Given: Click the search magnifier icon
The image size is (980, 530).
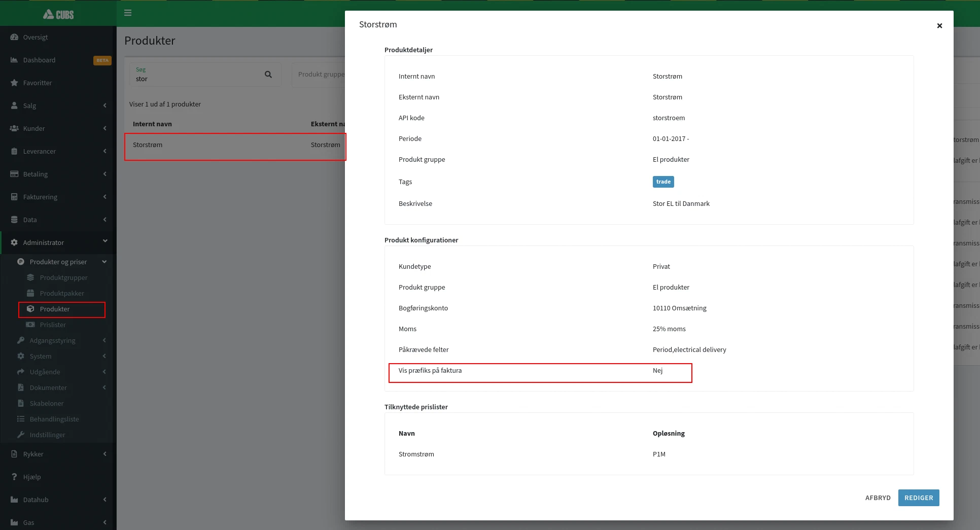Looking at the screenshot, I should (268, 75).
